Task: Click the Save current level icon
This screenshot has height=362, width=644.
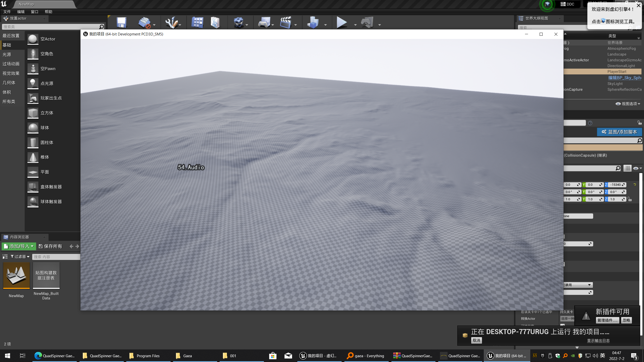Action: (x=122, y=23)
